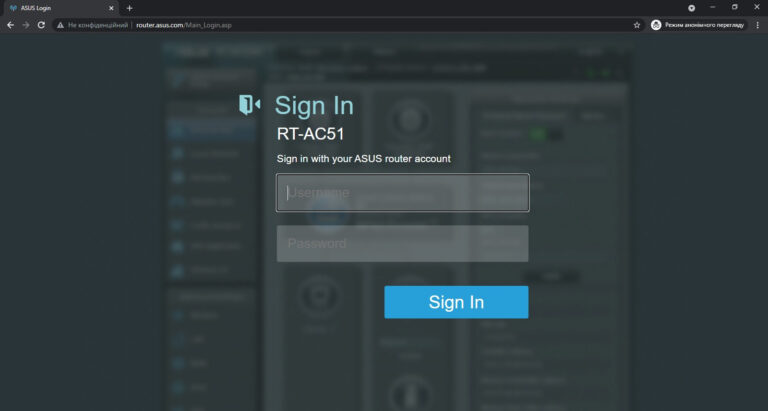Reload the router login page
768x411 pixels.
pos(41,25)
